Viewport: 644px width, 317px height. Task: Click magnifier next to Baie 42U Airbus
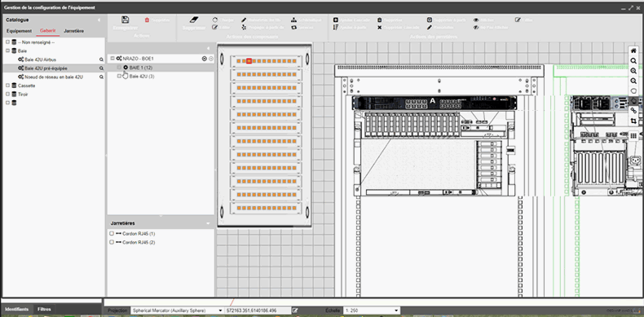click(101, 59)
